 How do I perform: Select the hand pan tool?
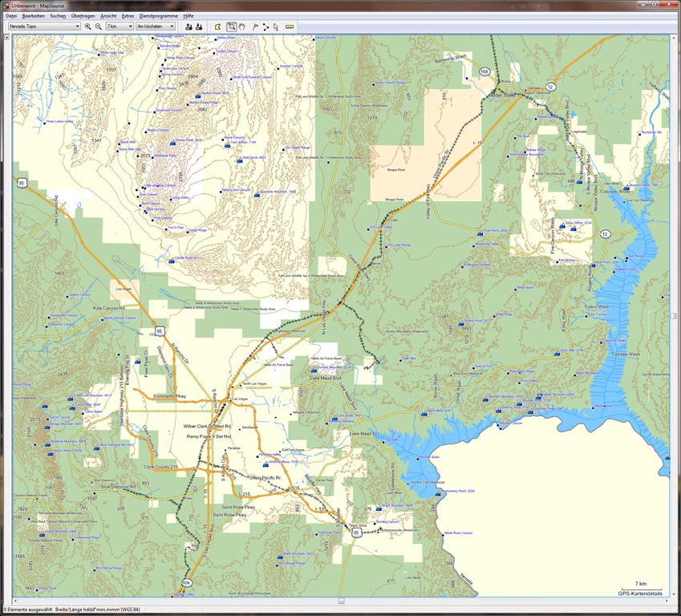[x=241, y=26]
